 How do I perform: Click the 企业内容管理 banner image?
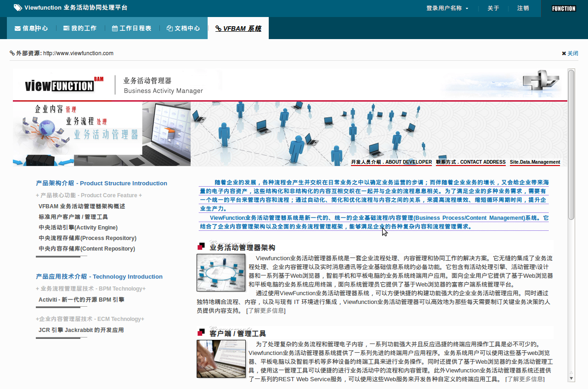point(102,134)
